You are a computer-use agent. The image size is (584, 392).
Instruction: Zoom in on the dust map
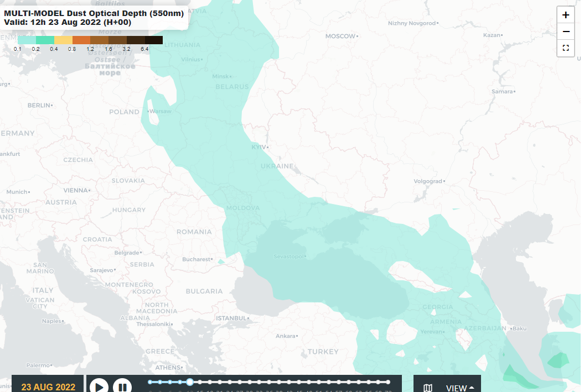(x=566, y=15)
